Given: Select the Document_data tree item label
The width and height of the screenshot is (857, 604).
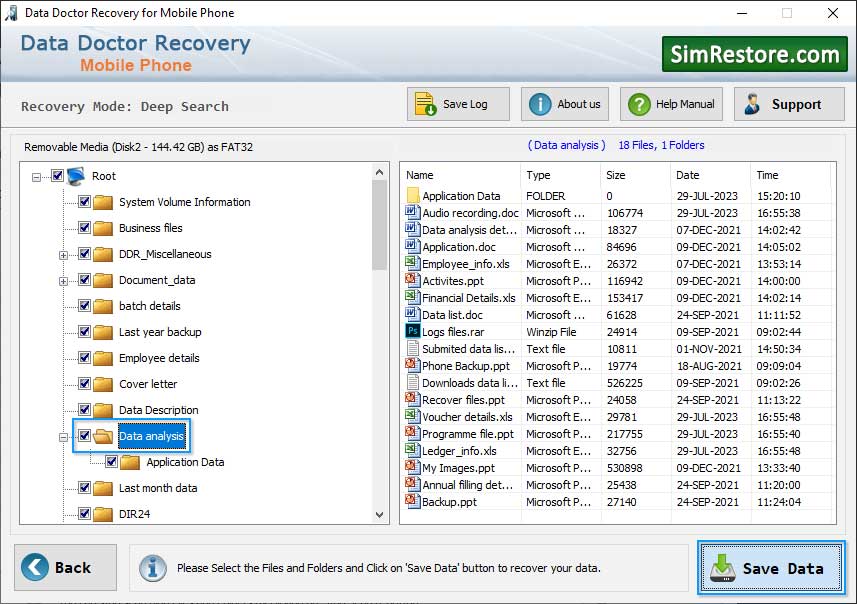Looking at the screenshot, I should [x=157, y=280].
